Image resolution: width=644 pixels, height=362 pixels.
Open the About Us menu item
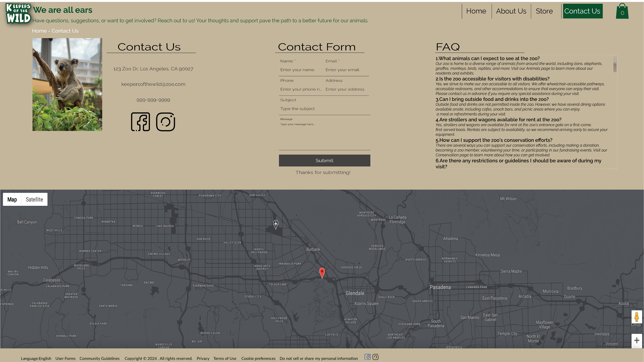(x=511, y=11)
